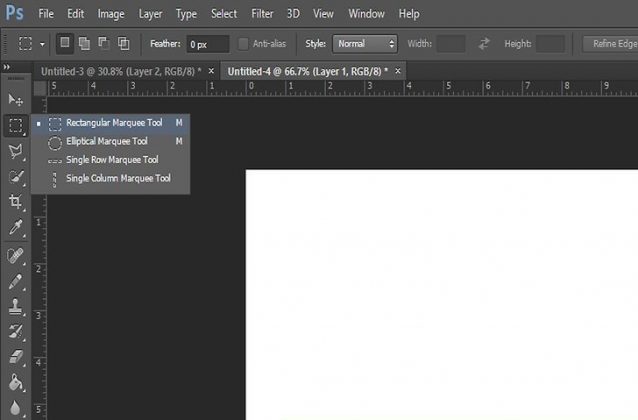The image size is (638, 420).
Task: Enable the Anti-alias checkbox
Action: click(245, 44)
